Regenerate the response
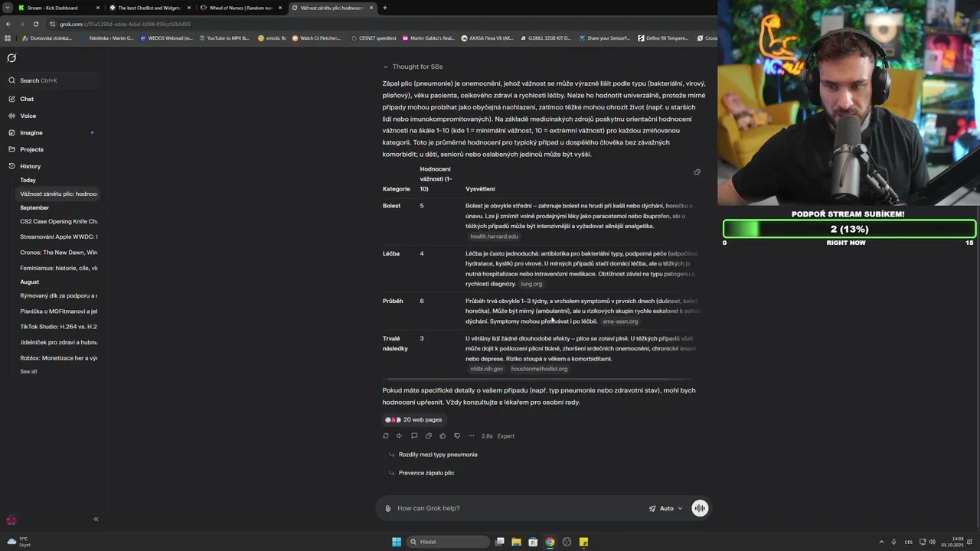Viewport: 980px width, 551px height. 385,436
